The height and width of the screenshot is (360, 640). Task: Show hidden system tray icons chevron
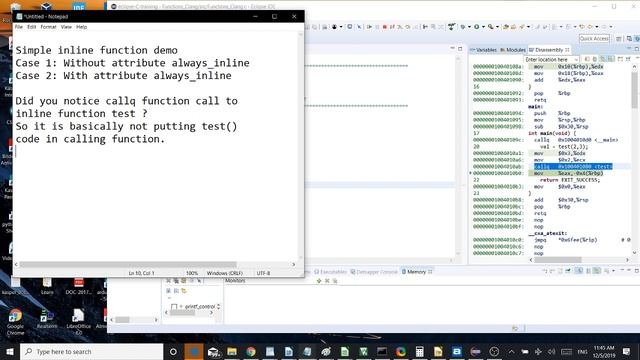[x=511, y=351]
